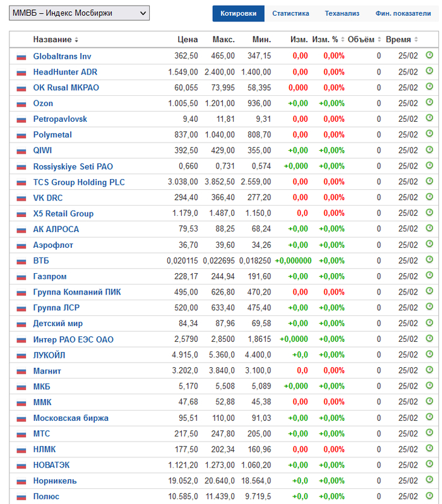The height and width of the screenshot is (504, 442).
Task: Click the Цена column header
Action: 188,40
